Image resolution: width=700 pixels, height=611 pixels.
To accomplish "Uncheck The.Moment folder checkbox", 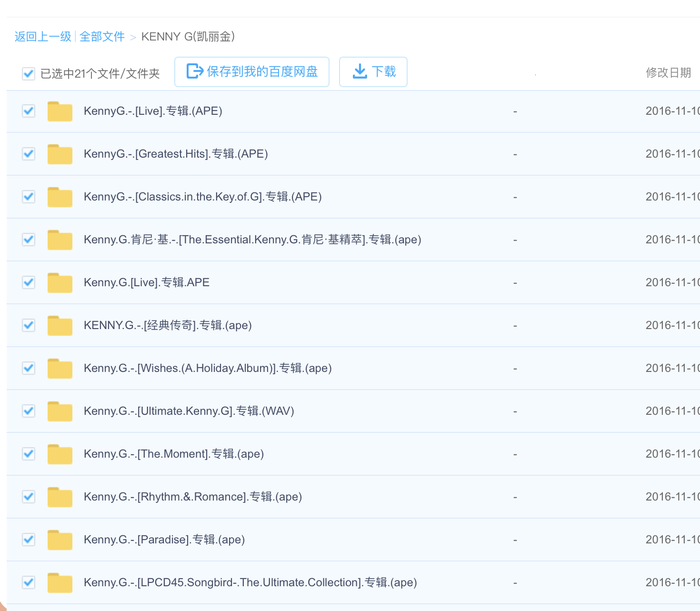I will tap(29, 454).
